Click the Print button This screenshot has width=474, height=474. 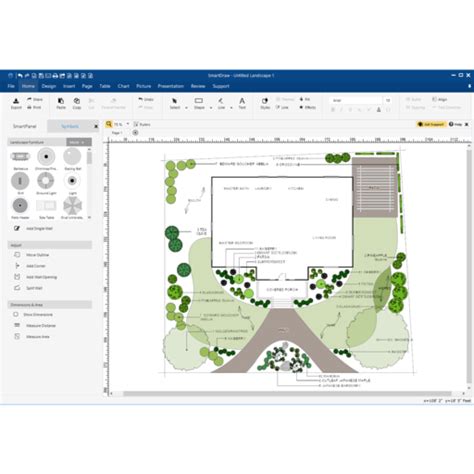[x=34, y=107]
